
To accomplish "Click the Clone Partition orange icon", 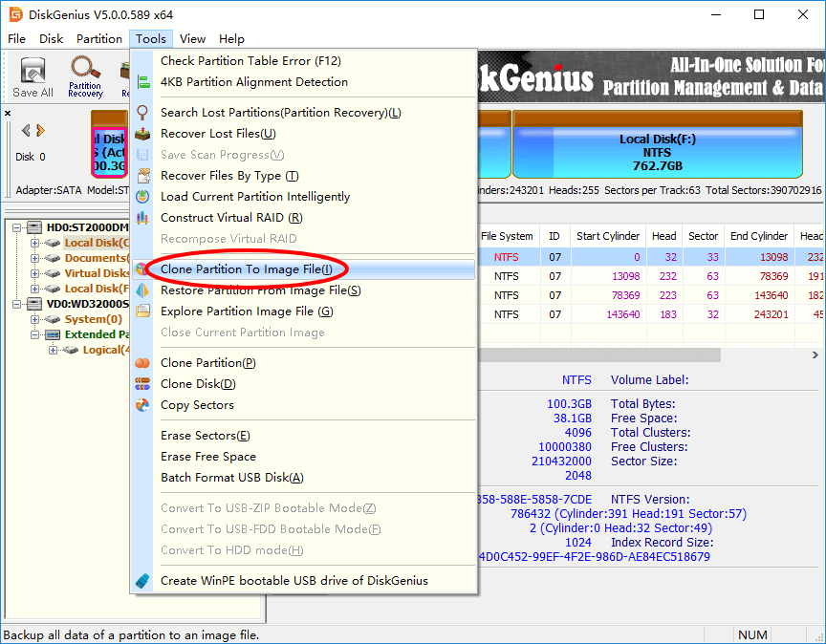I will 142,363.
